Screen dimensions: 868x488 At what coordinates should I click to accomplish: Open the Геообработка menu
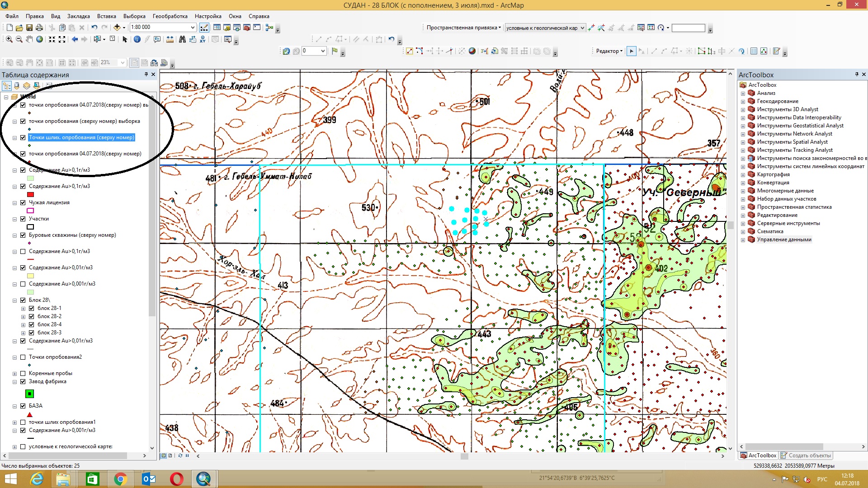170,16
